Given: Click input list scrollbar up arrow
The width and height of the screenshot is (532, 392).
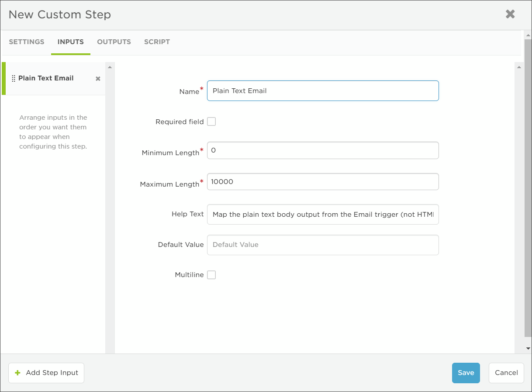Looking at the screenshot, I should pyautogui.click(x=110, y=67).
